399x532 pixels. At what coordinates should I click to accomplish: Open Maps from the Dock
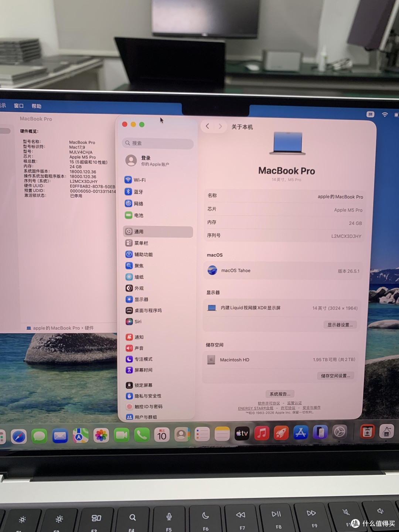coord(81,436)
